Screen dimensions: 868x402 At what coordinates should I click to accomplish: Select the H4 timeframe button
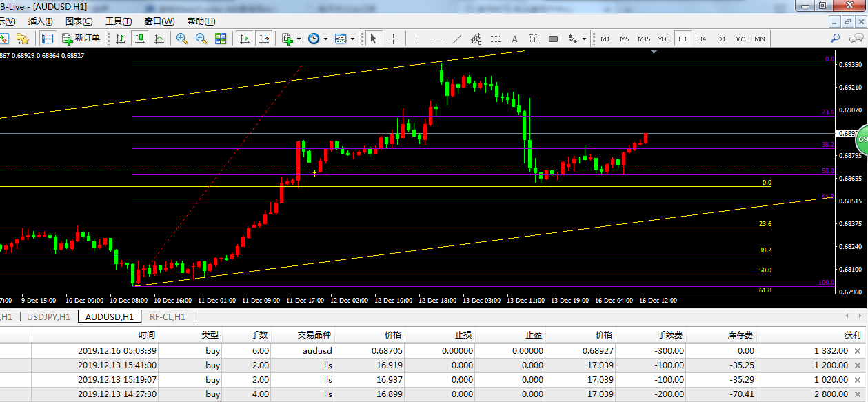(702, 39)
